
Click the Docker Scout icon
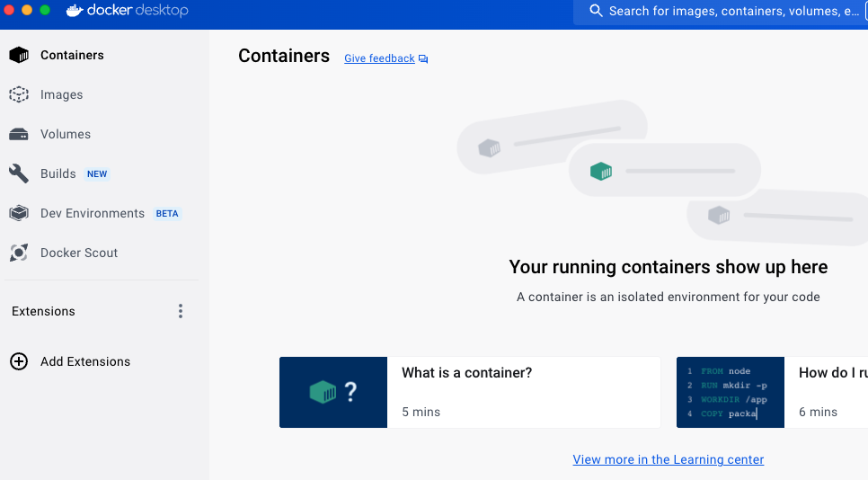(x=19, y=253)
